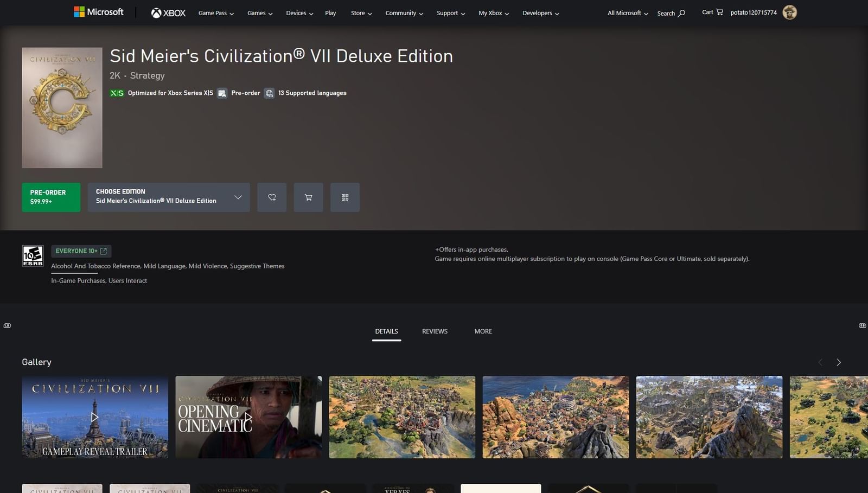Open the Cart from the top bar

click(x=711, y=12)
